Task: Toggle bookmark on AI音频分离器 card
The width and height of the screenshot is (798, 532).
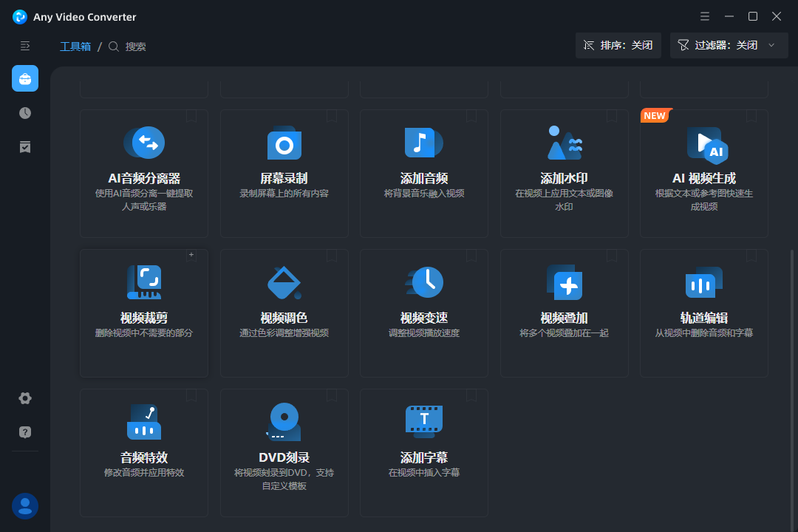Action: [191, 116]
